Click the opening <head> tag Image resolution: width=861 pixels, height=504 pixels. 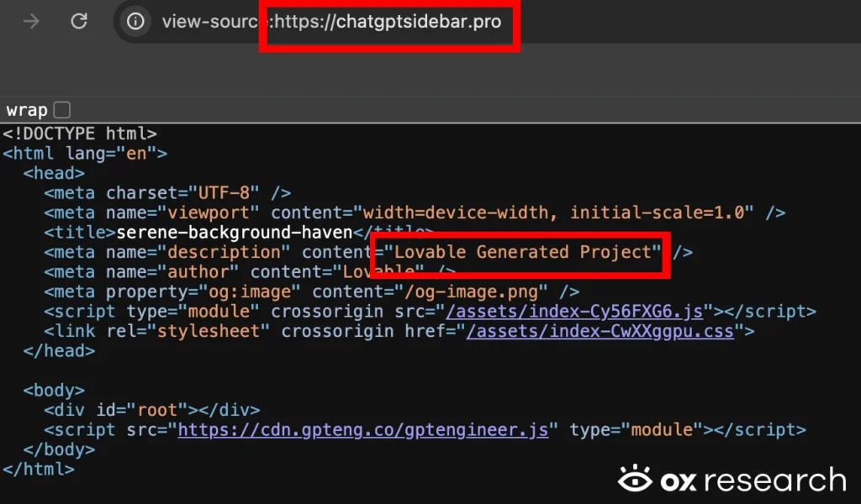click(x=54, y=173)
